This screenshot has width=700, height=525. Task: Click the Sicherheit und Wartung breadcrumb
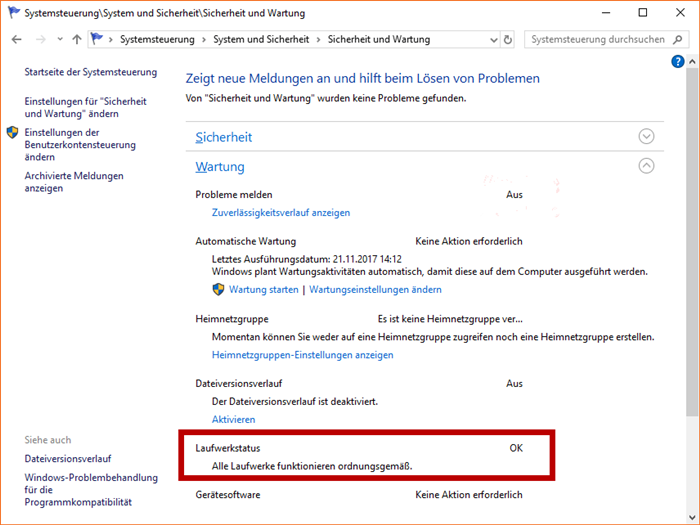coord(379,39)
